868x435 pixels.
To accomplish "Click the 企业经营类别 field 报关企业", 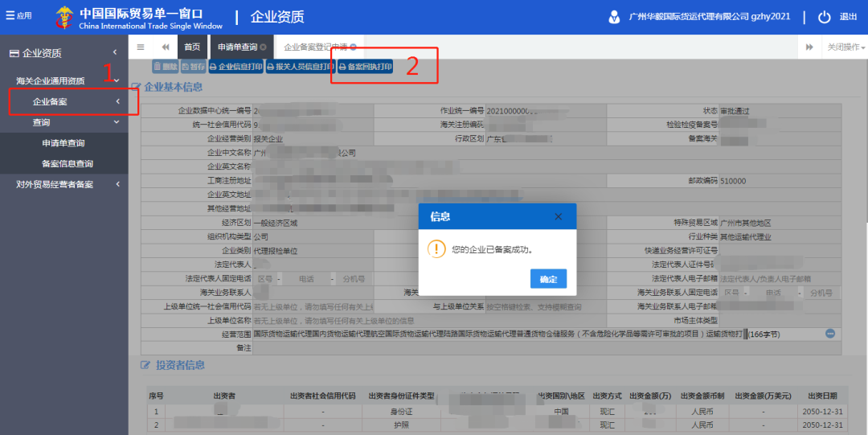I will [x=313, y=138].
